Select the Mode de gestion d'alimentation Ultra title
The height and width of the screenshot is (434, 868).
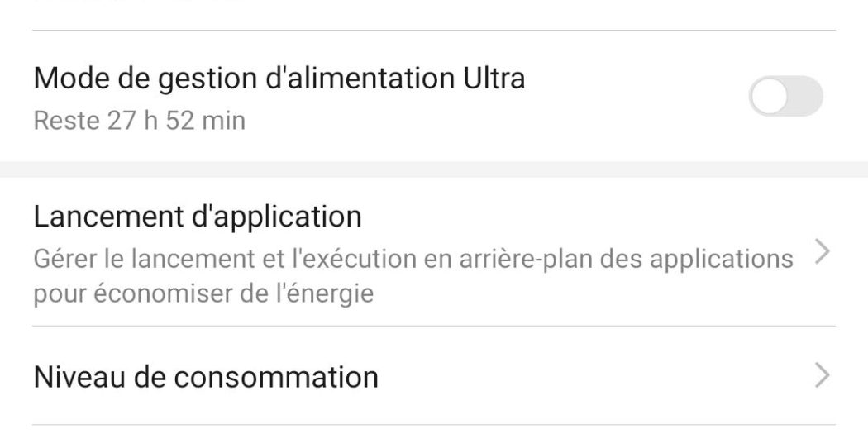coord(279,79)
